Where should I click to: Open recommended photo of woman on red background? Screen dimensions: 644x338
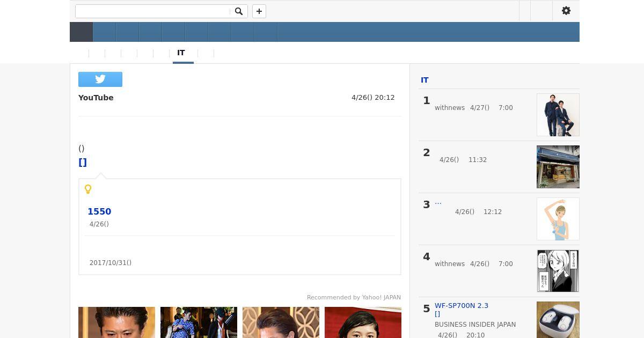coord(363,322)
